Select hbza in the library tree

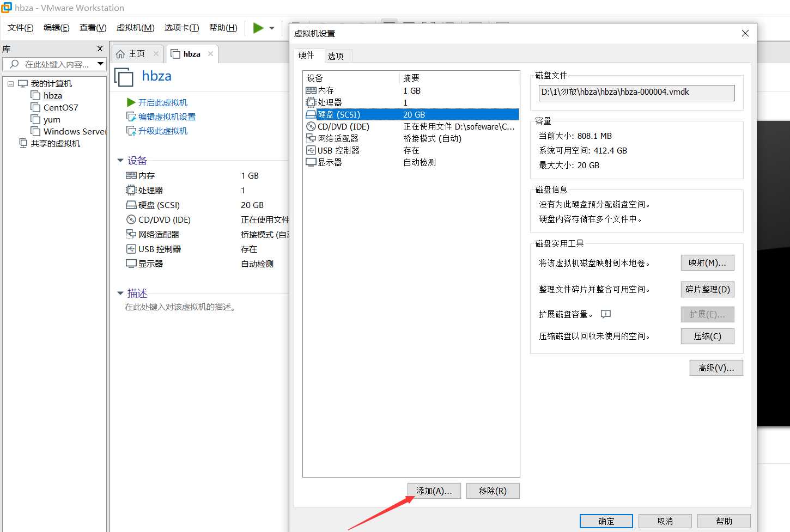[x=53, y=96]
